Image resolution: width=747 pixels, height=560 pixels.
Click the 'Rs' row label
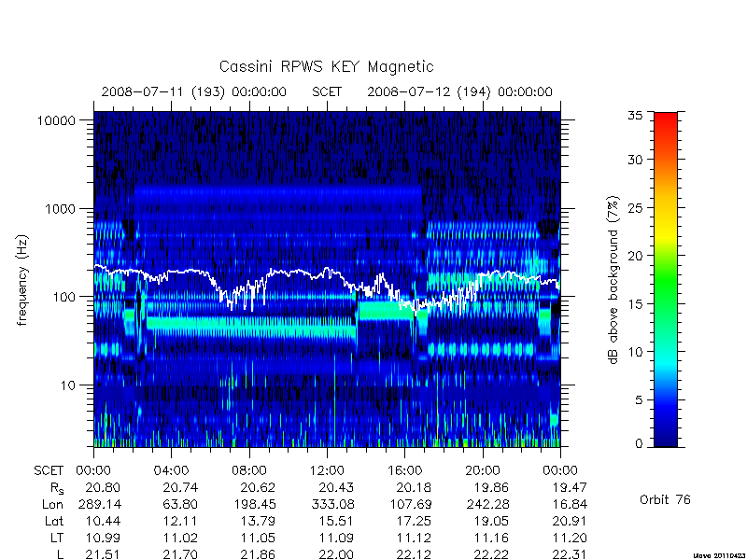(x=57, y=488)
